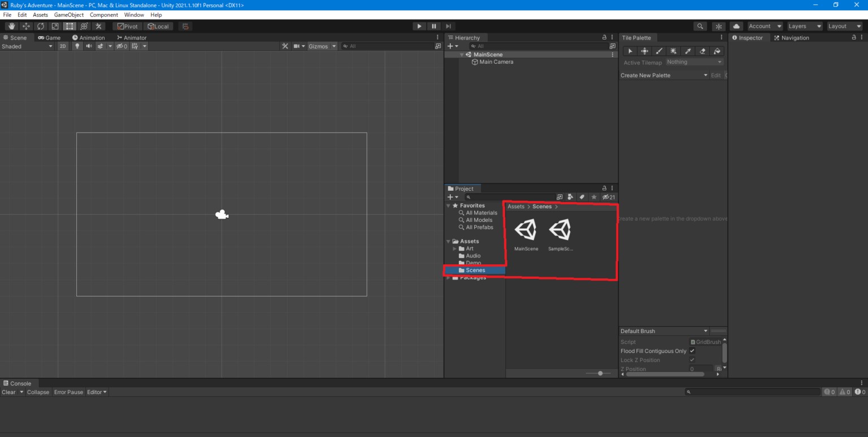Open the Create New Palette dropdown
Screen dimensions: 868x437
pos(663,75)
